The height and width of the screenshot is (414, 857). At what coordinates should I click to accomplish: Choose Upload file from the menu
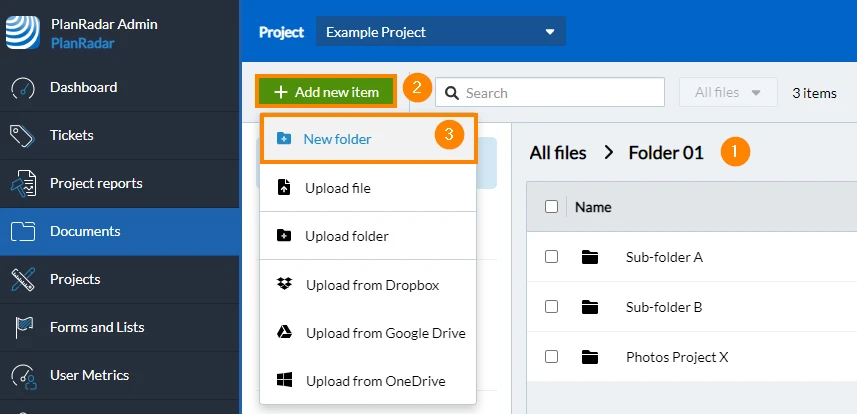(x=368, y=188)
